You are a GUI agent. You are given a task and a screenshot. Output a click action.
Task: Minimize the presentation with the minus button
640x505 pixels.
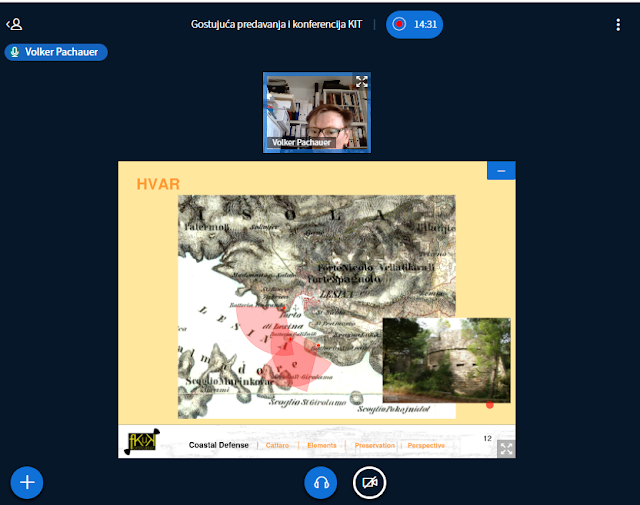point(501,171)
